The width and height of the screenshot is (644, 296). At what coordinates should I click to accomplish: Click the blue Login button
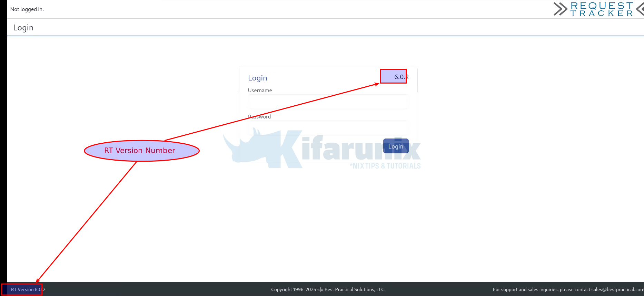[x=396, y=146]
